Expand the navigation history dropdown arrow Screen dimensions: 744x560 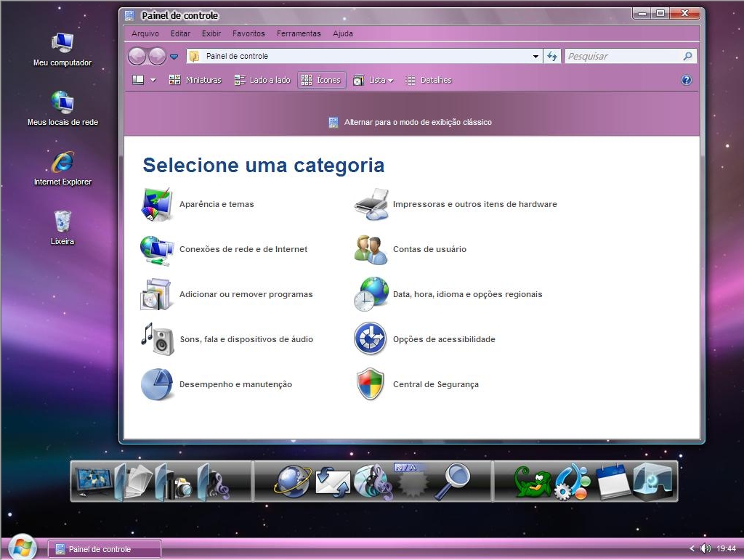(174, 57)
